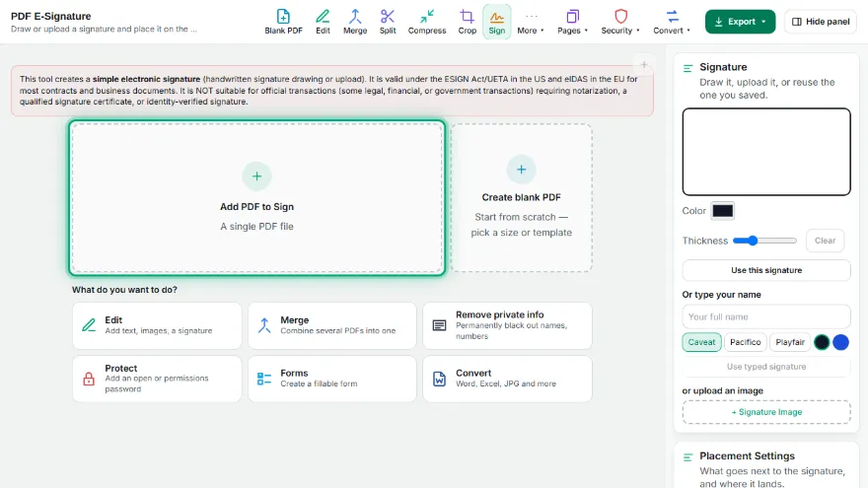Adjust the Thickness slider
Image resolution: width=868 pixels, height=488 pixels.
tap(764, 241)
